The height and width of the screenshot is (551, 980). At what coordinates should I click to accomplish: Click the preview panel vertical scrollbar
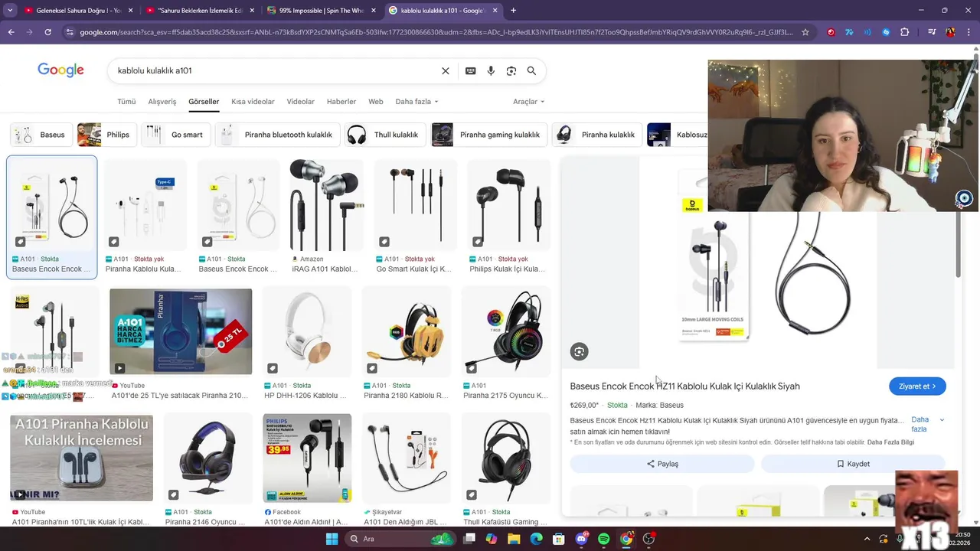click(x=958, y=245)
